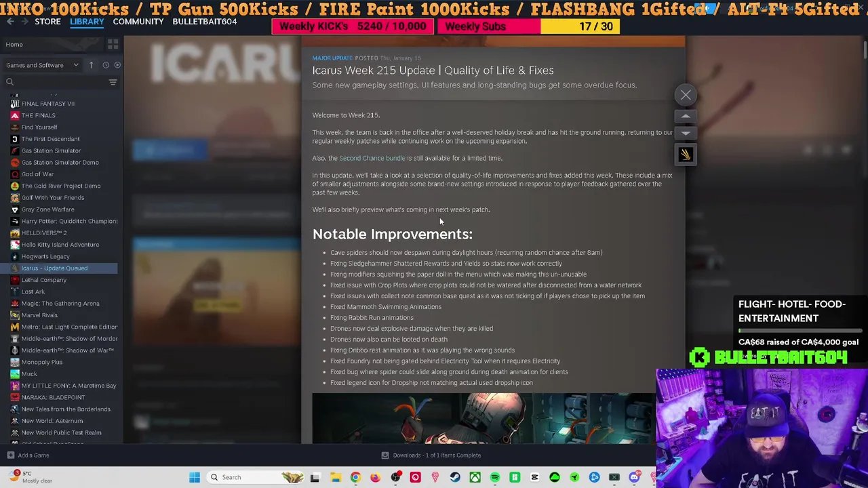Open BULLETBAIT604 profile tab
The height and width of the screenshot is (488, 868).
[x=205, y=22]
